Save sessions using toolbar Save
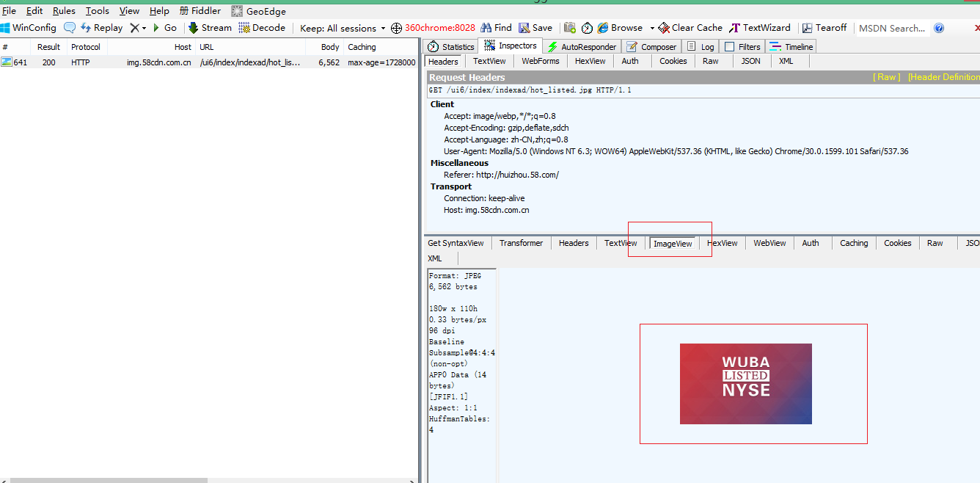980x483 pixels. tap(535, 28)
